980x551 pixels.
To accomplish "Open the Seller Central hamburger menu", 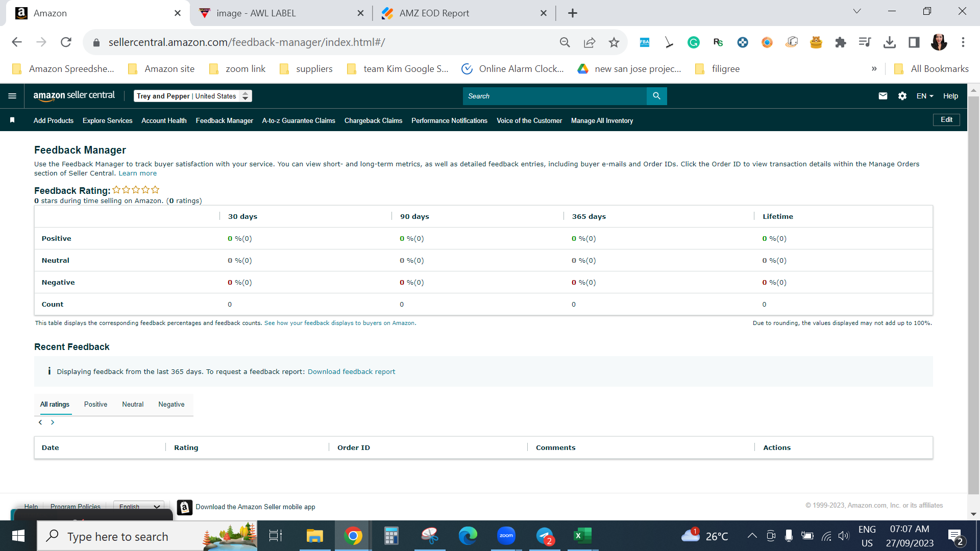I will tap(12, 96).
